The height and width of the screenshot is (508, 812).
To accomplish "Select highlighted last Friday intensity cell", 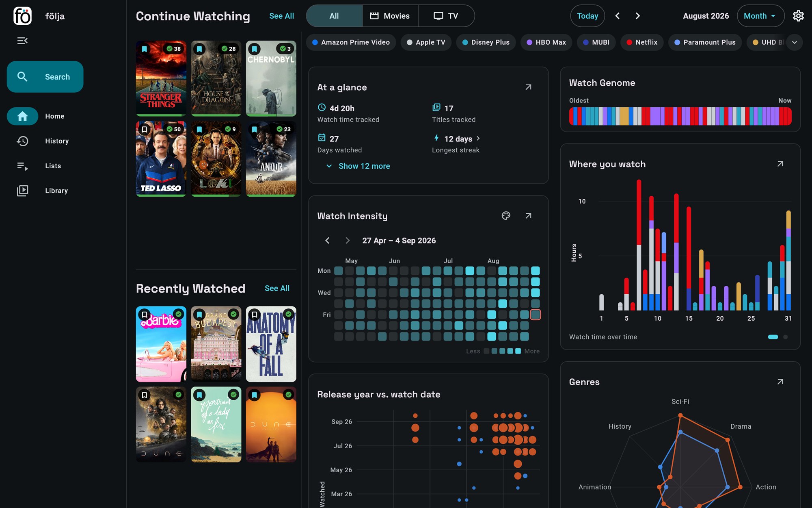I will [x=536, y=315].
